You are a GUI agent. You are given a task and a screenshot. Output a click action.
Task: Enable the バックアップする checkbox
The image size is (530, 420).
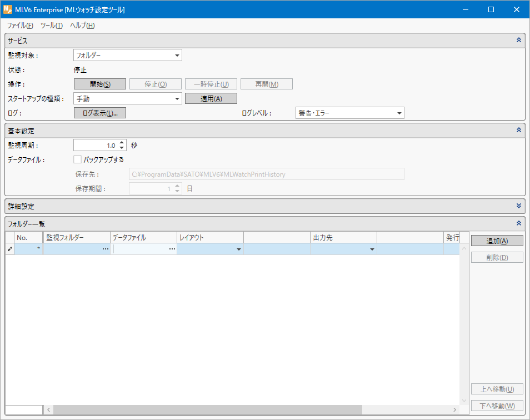77,159
